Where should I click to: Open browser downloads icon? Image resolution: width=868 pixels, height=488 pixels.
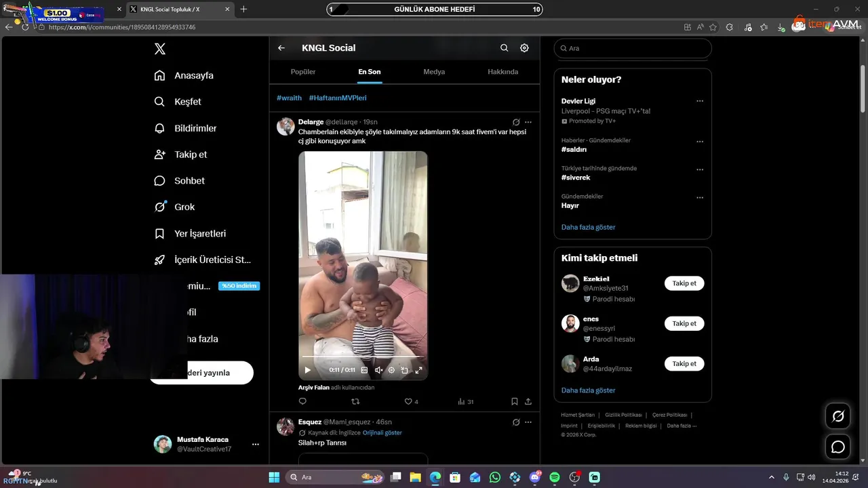[x=781, y=27]
